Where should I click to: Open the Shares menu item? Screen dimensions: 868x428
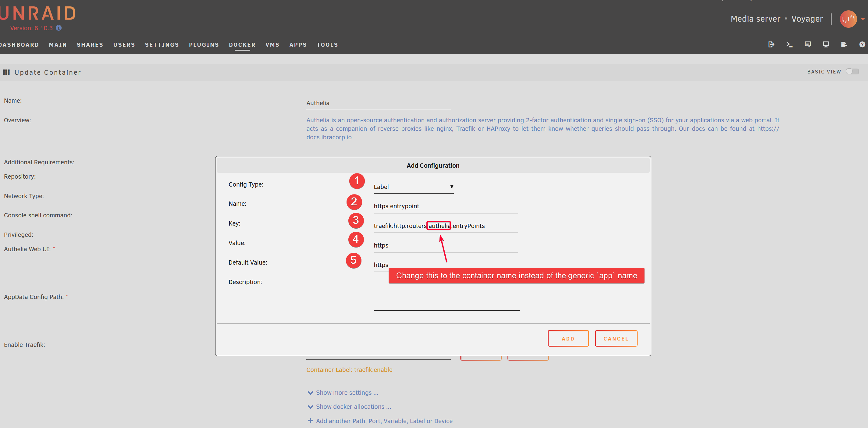pos(90,45)
